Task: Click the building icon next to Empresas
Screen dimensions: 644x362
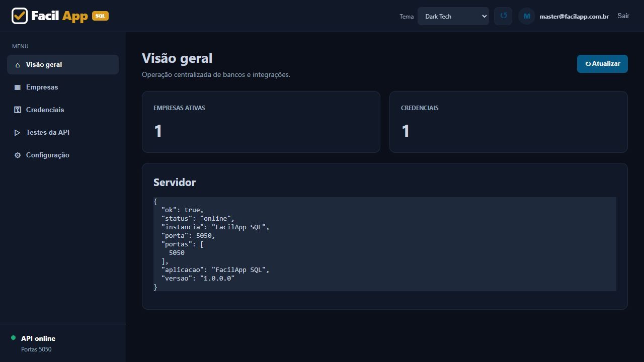Action: pyautogui.click(x=18, y=87)
